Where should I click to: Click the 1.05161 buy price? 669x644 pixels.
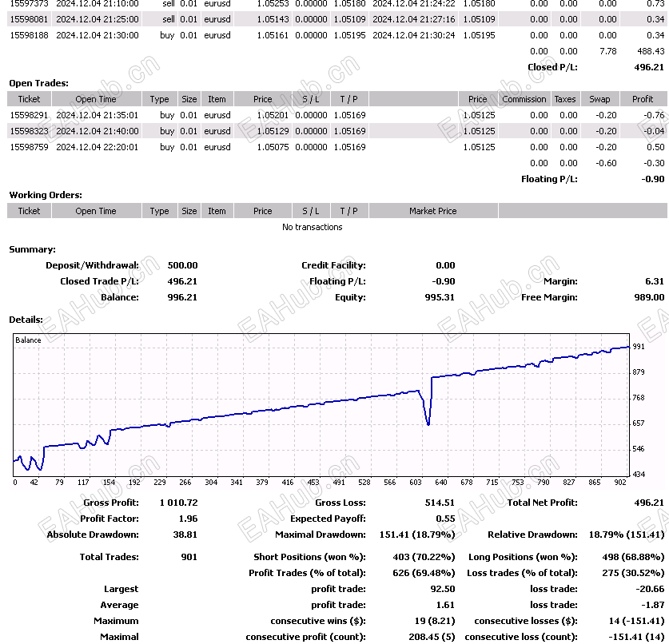tap(273, 35)
